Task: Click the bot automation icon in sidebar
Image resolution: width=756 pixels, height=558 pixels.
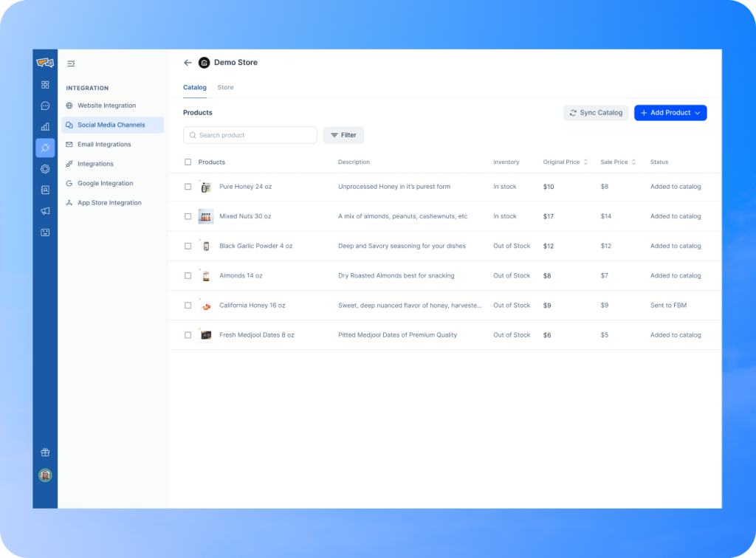Action: (x=45, y=232)
